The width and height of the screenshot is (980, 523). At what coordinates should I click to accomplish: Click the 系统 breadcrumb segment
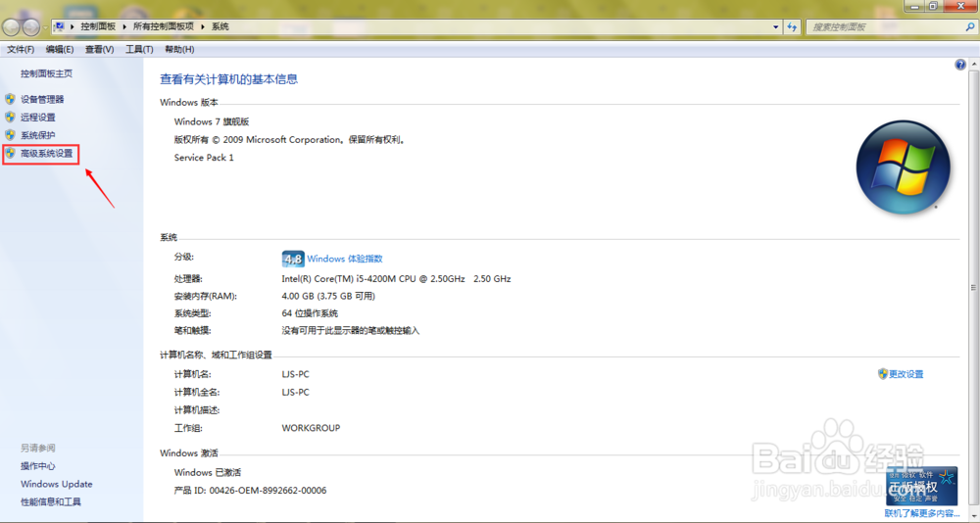[220, 26]
